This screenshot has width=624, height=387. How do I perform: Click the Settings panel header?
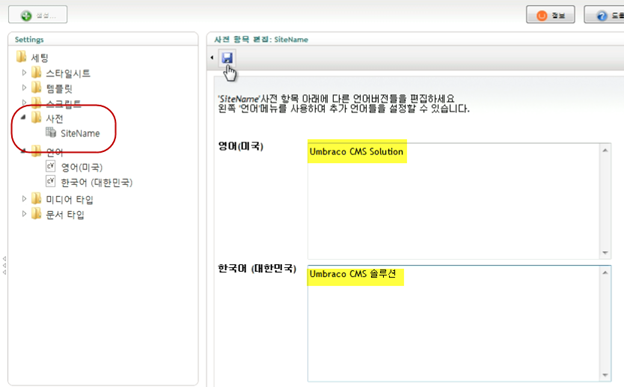pos(29,39)
